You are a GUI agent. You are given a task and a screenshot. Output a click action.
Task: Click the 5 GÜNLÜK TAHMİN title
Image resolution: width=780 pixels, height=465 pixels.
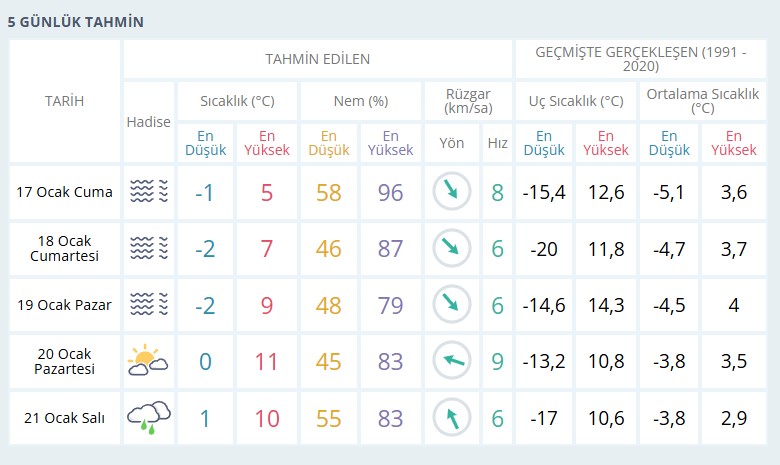[x=76, y=22]
